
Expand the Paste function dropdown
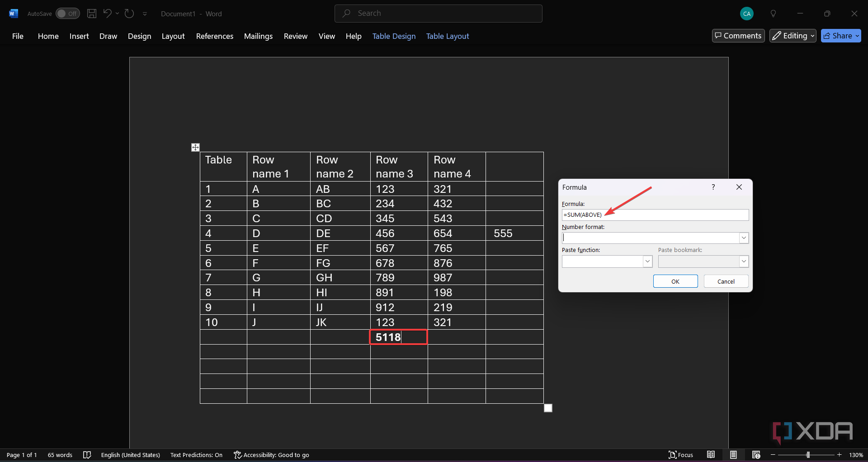[x=647, y=261]
